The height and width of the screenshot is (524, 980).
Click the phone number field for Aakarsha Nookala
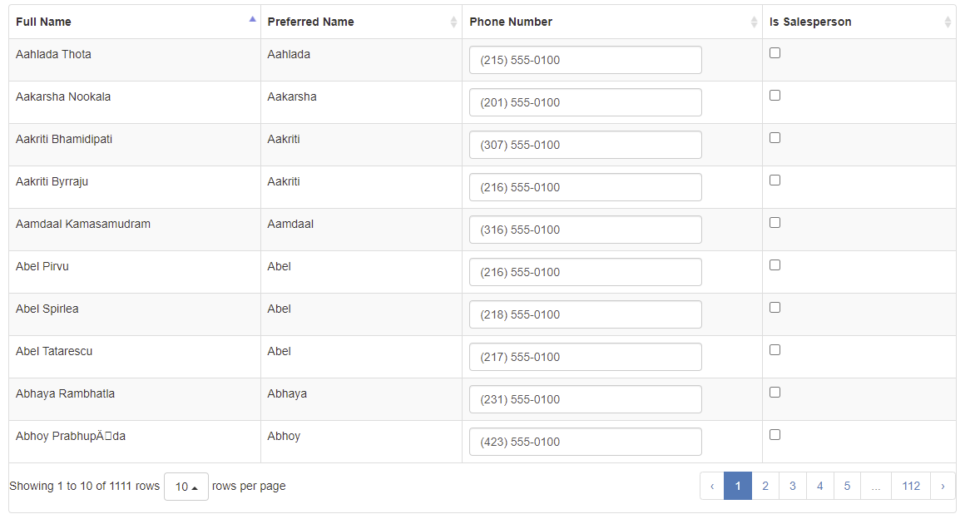585,102
